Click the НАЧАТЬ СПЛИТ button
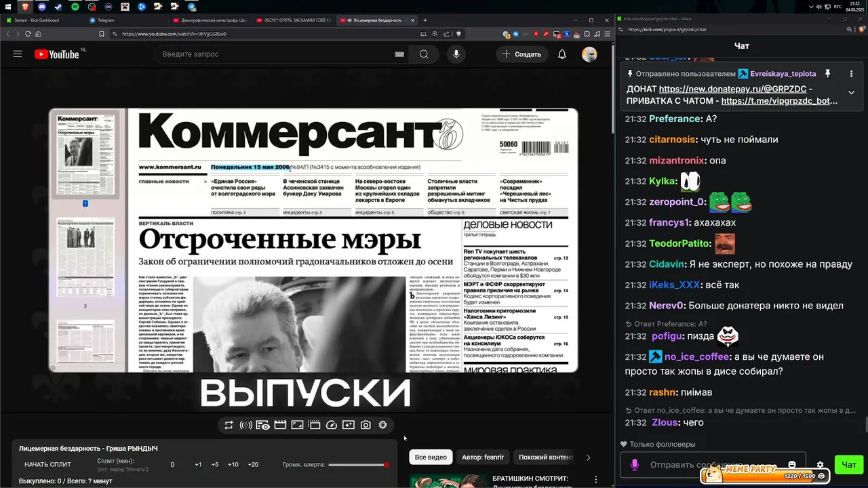Viewport: 868px width, 488px height. coord(47,465)
